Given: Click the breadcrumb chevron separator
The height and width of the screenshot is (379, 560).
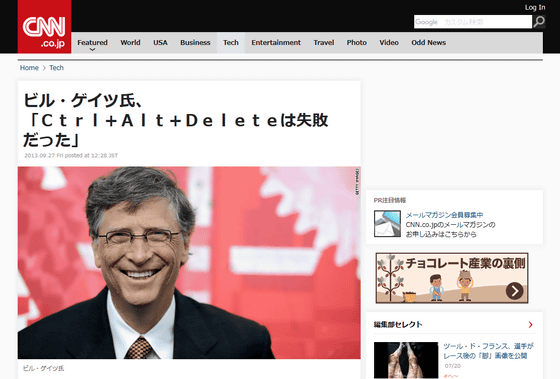Looking at the screenshot, I should coord(44,68).
